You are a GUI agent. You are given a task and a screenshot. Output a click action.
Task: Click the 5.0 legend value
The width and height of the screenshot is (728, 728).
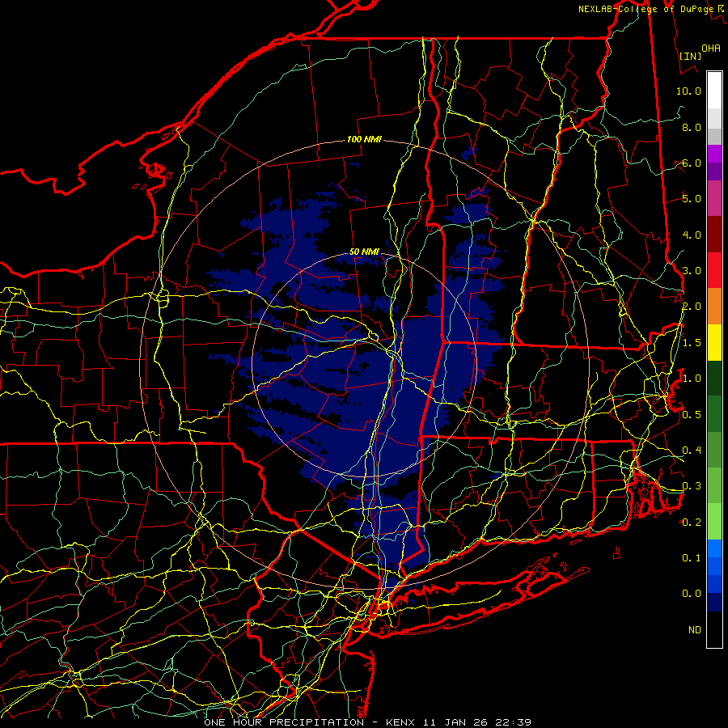pyautogui.click(x=692, y=199)
